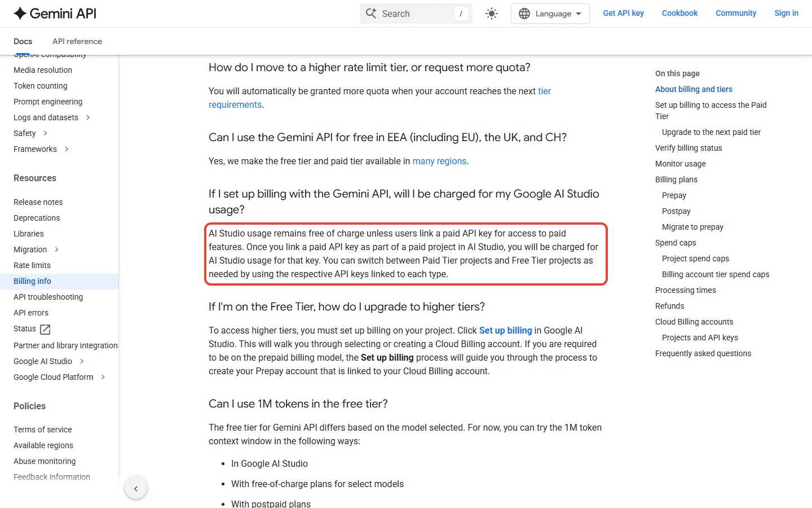
Task: Go to API troubleshooting page
Action: coord(48,297)
